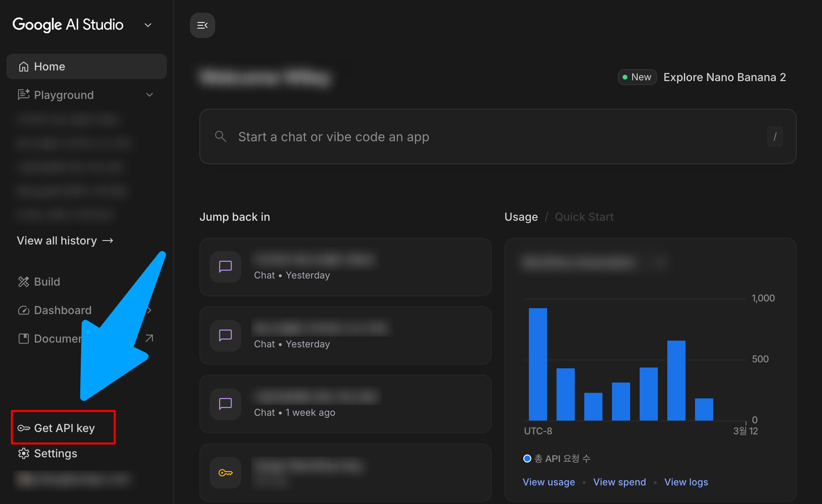Screen dimensions: 822x504
Task: Click the Dashboard gauge icon
Action: pyautogui.click(x=24, y=310)
